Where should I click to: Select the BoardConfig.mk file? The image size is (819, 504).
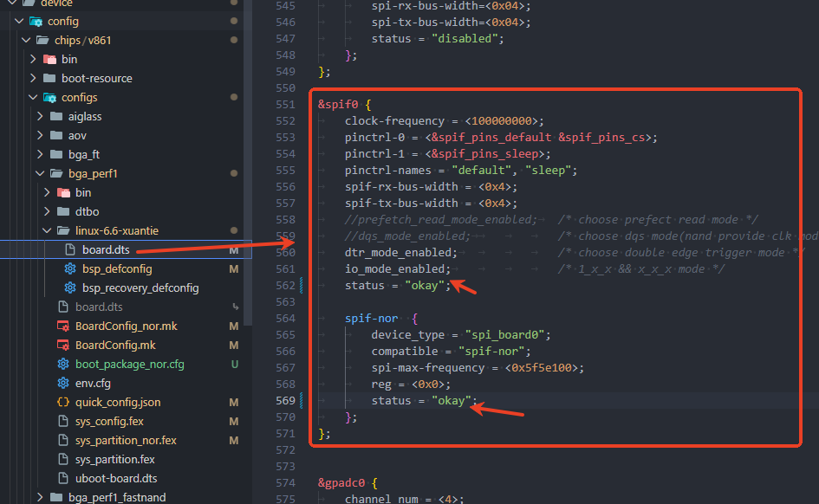click(114, 346)
